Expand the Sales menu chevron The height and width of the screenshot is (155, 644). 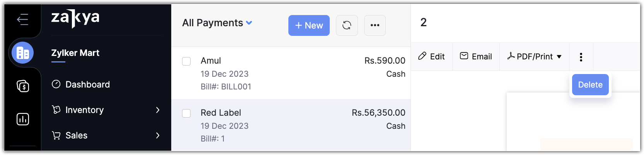158,135
